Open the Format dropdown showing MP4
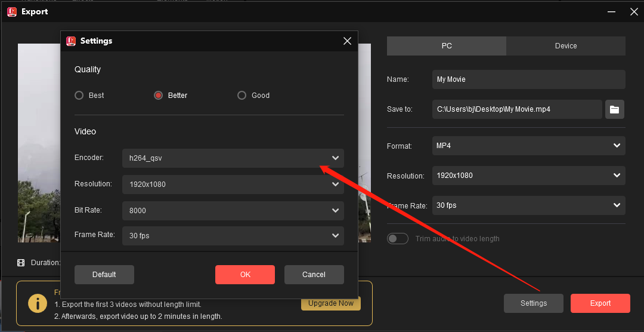The width and height of the screenshot is (644, 332). coord(528,146)
